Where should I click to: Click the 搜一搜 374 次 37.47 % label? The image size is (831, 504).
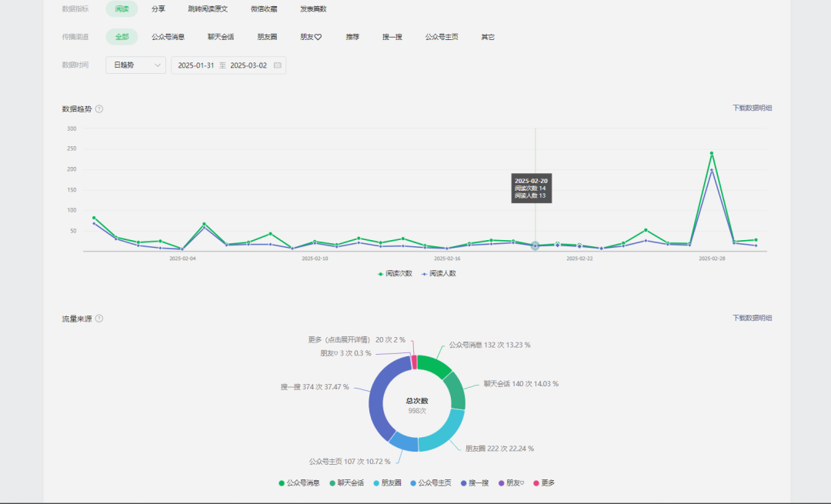coord(315,387)
